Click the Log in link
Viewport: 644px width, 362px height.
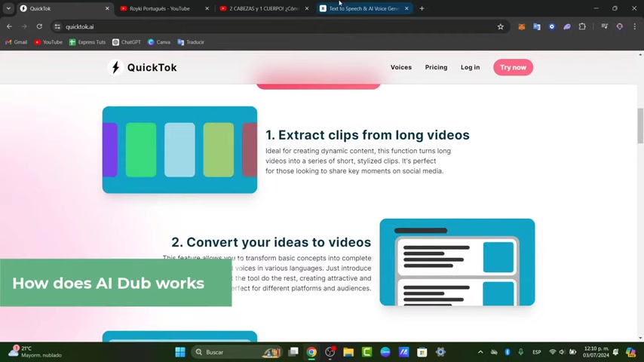[x=471, y=67]
